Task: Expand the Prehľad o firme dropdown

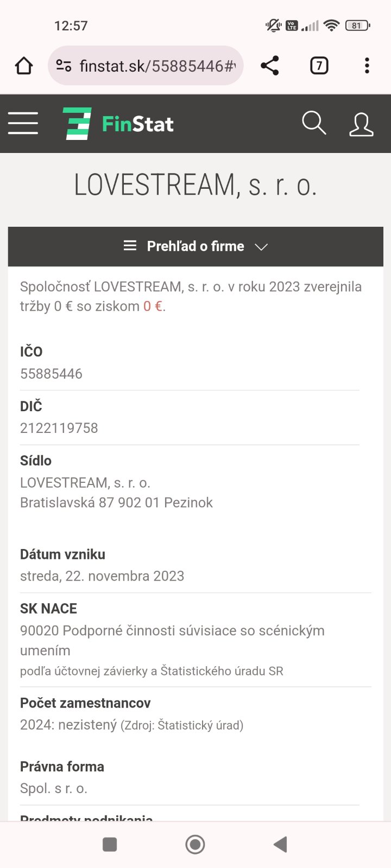Action: pos(195,246)
